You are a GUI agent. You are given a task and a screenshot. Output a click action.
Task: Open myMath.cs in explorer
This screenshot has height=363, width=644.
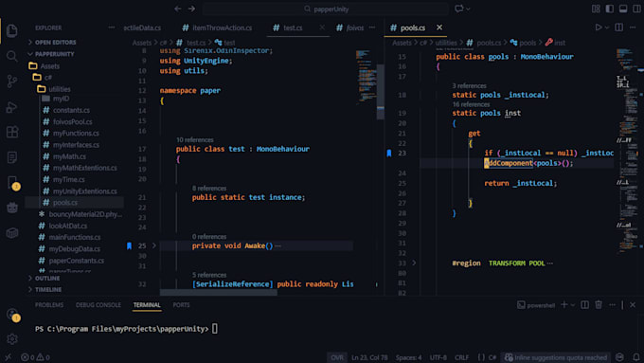click(x=69, y=156)
